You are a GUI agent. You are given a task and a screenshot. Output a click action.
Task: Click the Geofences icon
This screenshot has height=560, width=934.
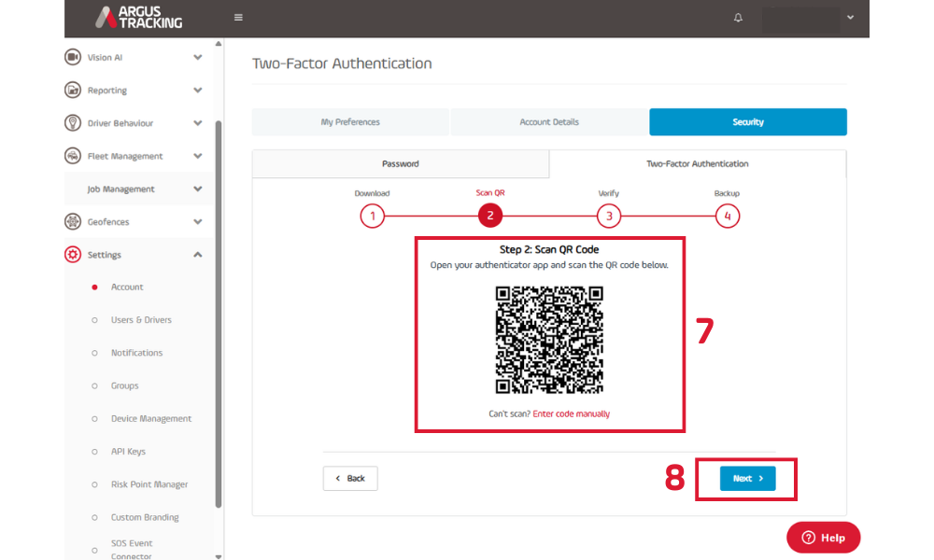(73, 221)
